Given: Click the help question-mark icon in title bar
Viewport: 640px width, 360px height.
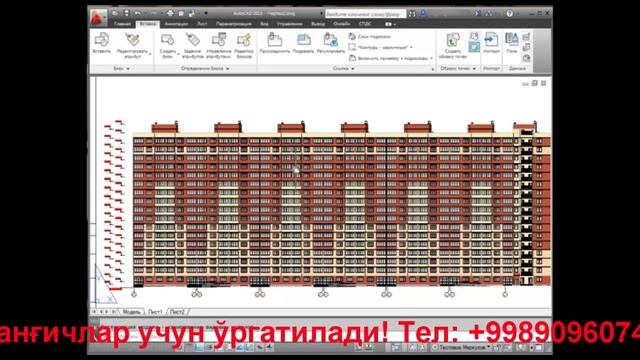Looking at the screenshot, I should click(509, 13).
